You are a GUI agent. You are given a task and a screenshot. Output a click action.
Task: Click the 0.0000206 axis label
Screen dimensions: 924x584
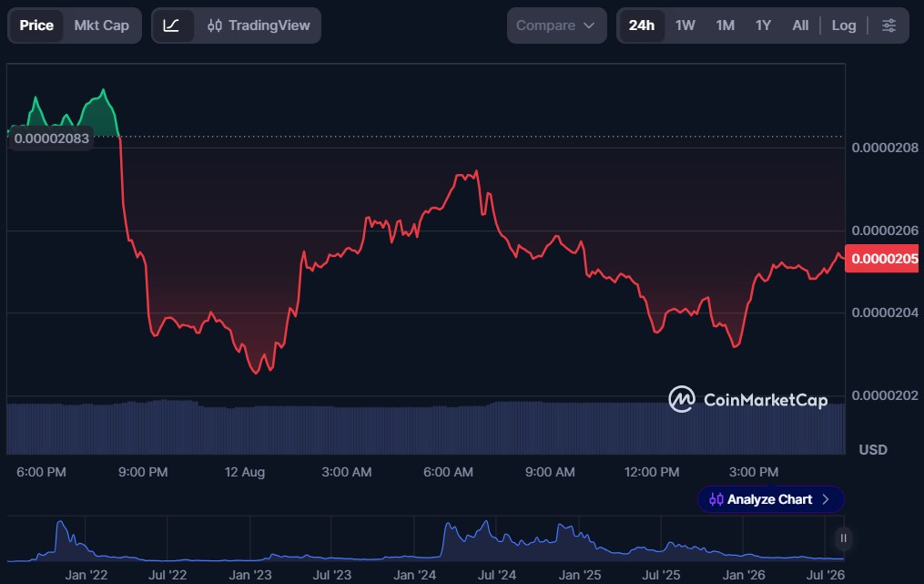tap(885, 231)
